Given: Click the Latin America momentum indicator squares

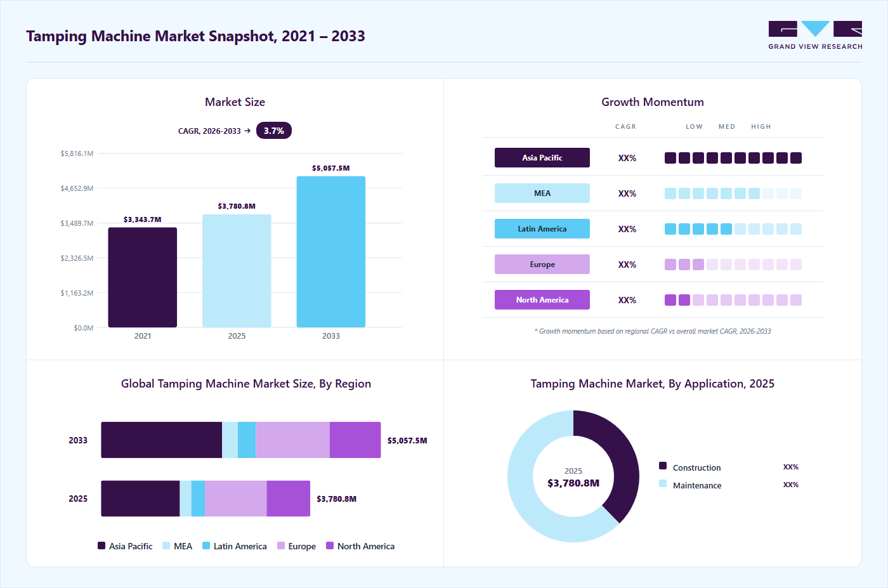Looking at the screenshot, I should [x=733, y=229].
